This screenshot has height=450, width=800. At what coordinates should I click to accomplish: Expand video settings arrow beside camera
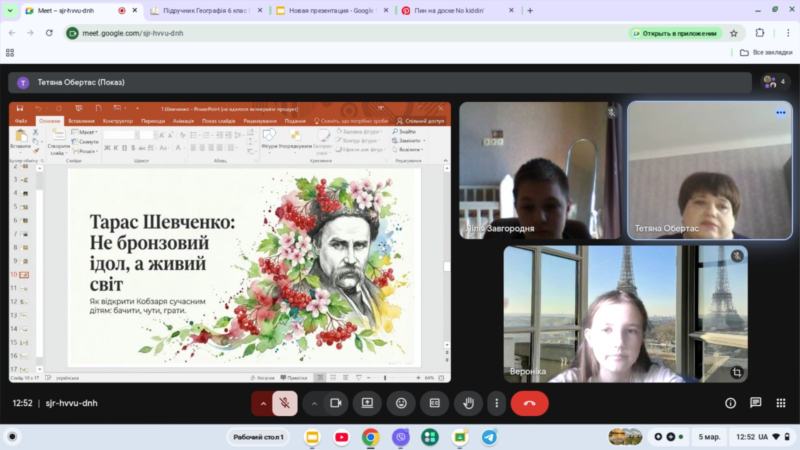pos(314,403)
